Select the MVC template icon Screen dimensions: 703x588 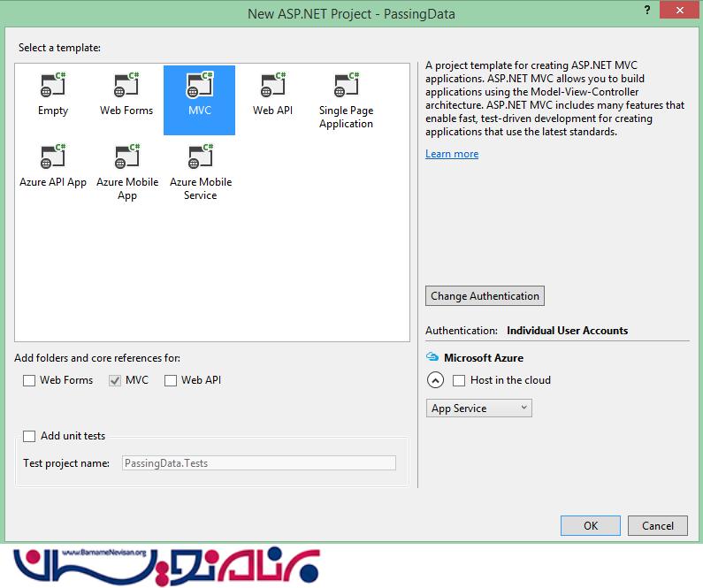[x=199, y=87]
